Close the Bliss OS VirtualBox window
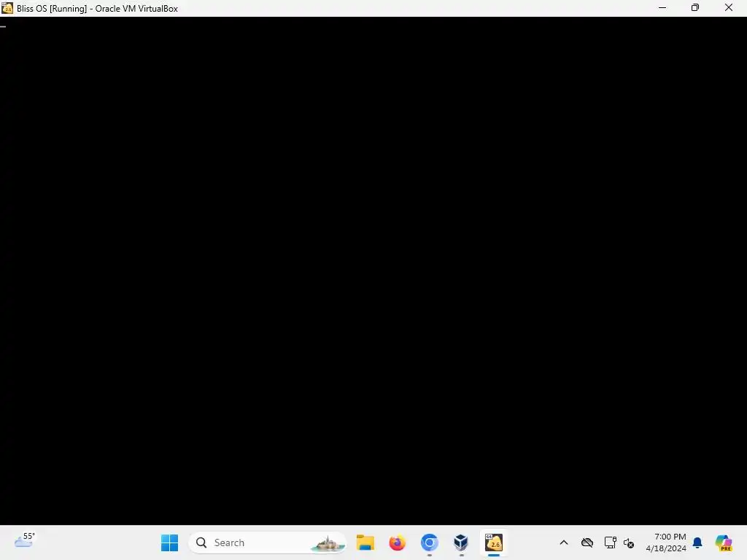The width and height of the screenshot is (747, 560). [x=729, y=7]
